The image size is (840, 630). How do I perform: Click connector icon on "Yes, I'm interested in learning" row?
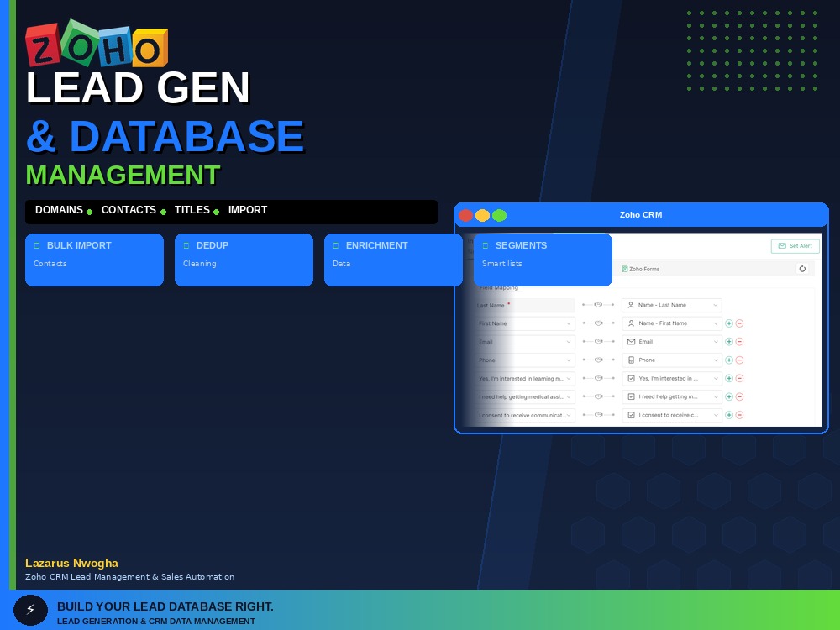(598, 378)
